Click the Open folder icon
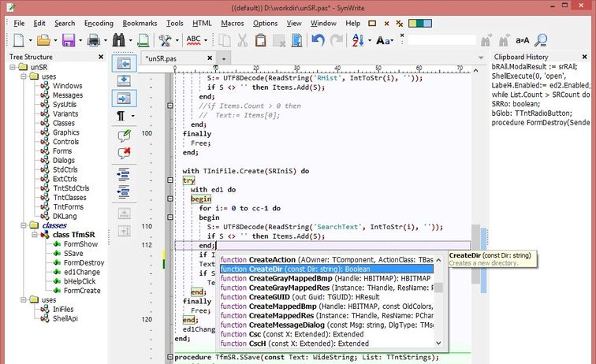This screenshot has height=364, width=596. click(43, 40)
